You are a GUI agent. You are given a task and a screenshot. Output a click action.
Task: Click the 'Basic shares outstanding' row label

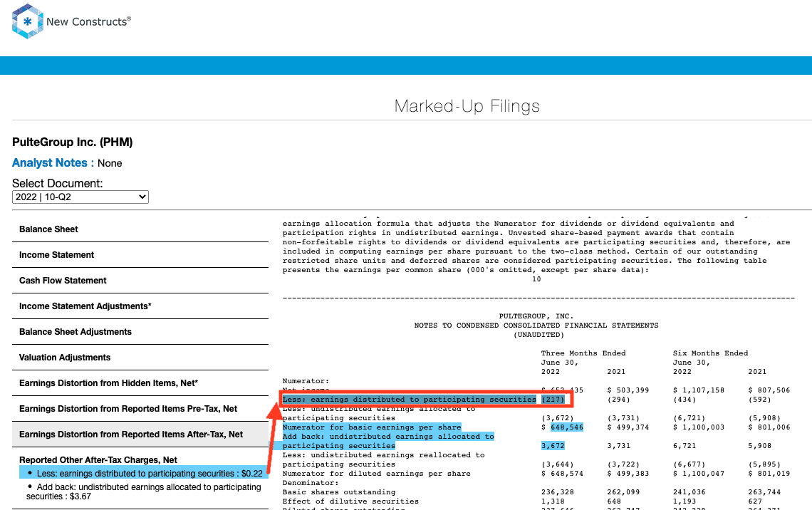[338, 492]
